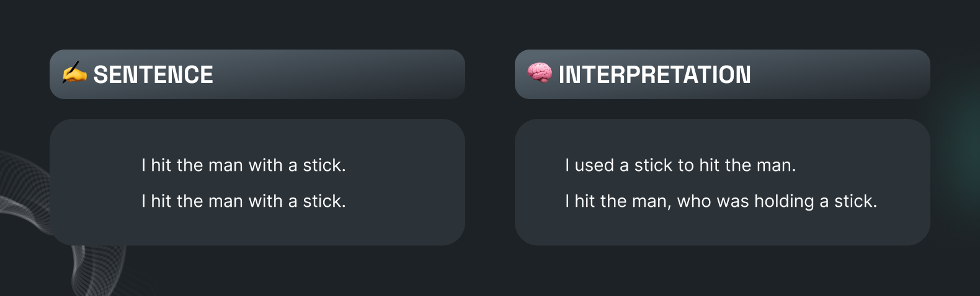Click the second "I hit the man with a stick." line
This screenshot has width=980, height=296.
[244, 201]
